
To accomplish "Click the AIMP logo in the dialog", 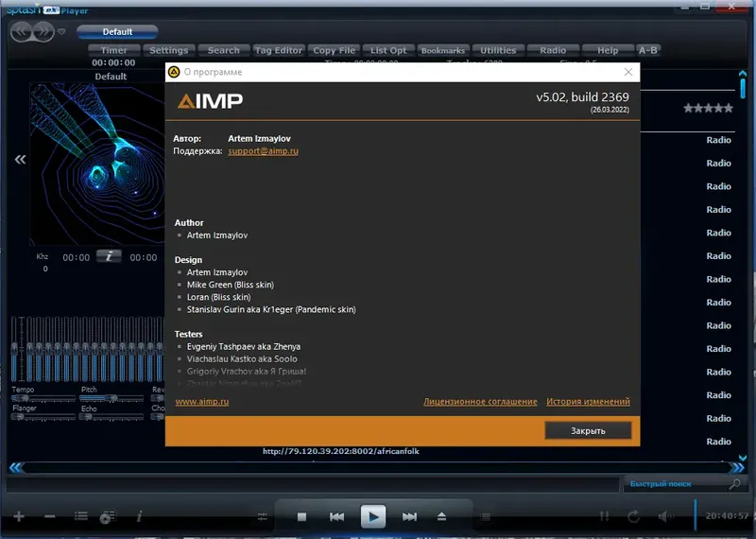I will tap(210, 101).
